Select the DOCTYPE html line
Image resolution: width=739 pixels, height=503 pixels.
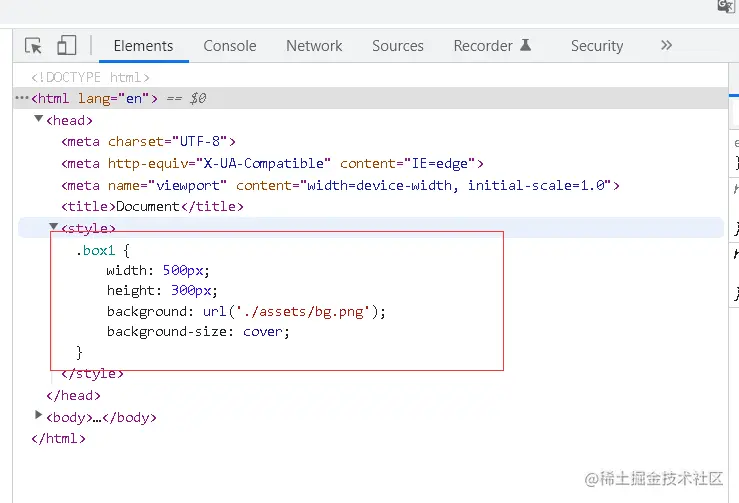(90, 77)
